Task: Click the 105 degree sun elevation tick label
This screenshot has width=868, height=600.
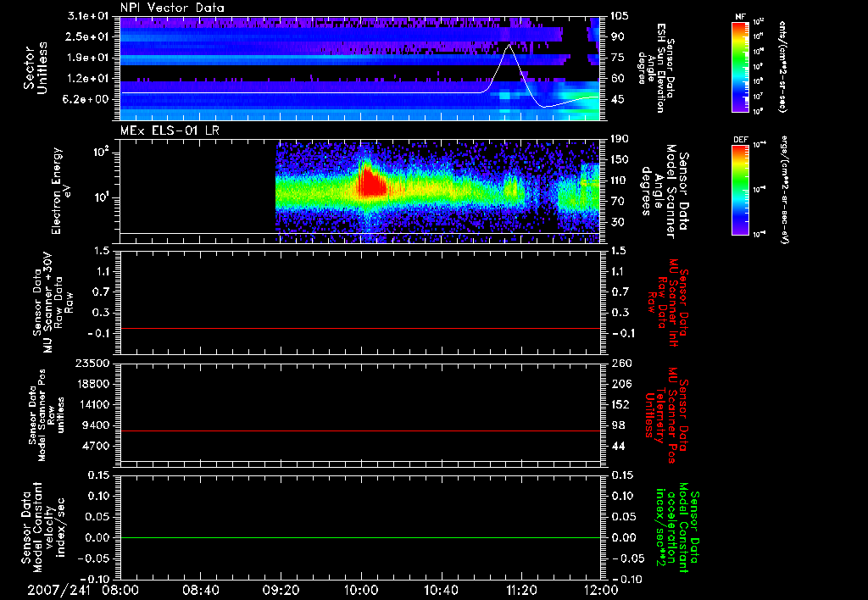Action: [620, 16]
